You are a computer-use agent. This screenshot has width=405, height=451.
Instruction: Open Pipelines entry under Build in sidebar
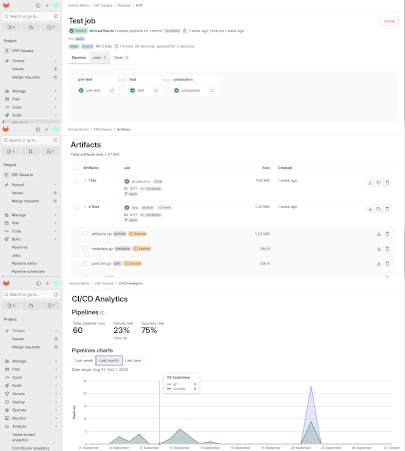[x=20, y=247]
